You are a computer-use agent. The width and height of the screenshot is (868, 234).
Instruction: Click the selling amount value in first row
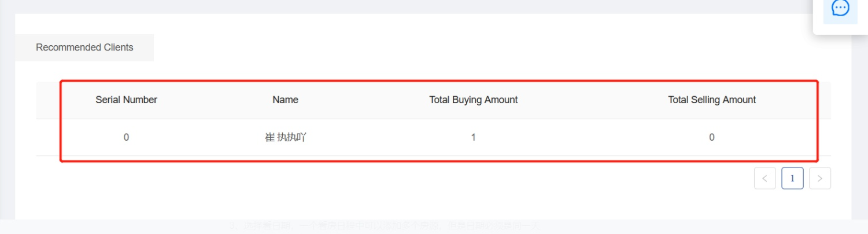click(711, 137)
